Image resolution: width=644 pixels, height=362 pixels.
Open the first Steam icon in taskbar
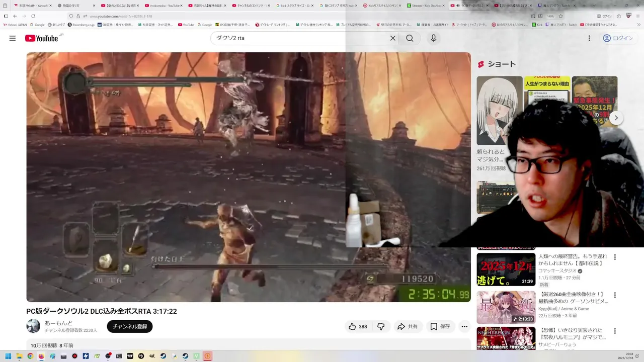click(x=163, y=356)
